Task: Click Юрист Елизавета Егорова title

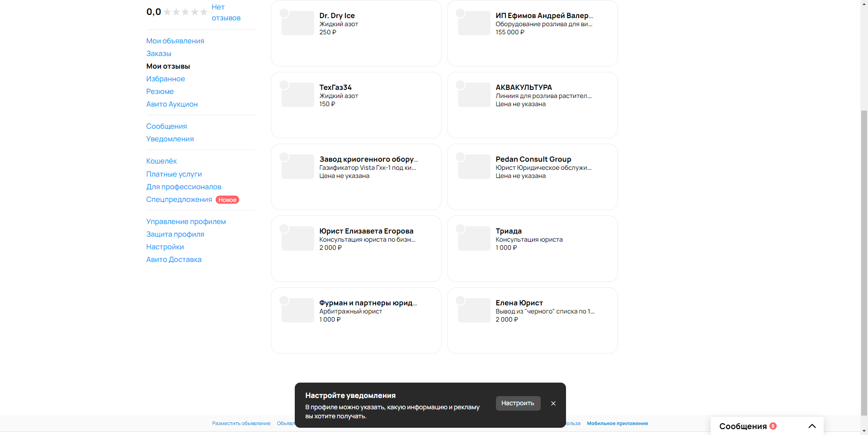Action: point(366,231)
